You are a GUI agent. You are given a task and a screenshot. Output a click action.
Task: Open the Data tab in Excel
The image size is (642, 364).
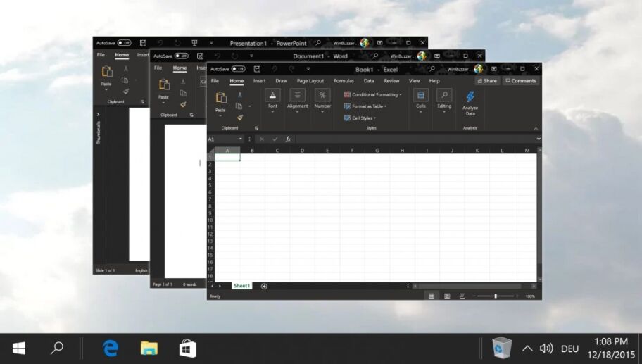[369, 81]
